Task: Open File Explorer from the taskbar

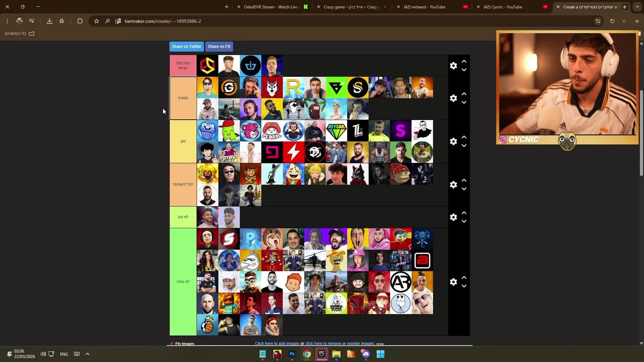Action: tap(336, 354)
